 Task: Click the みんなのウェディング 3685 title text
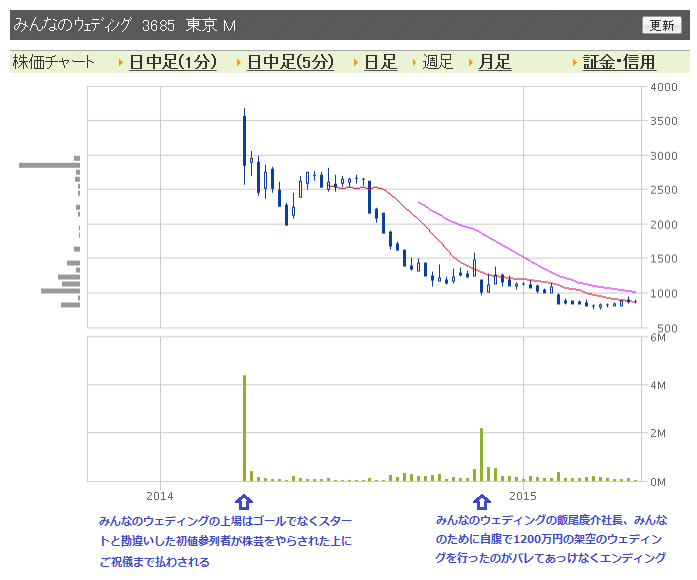94,25
